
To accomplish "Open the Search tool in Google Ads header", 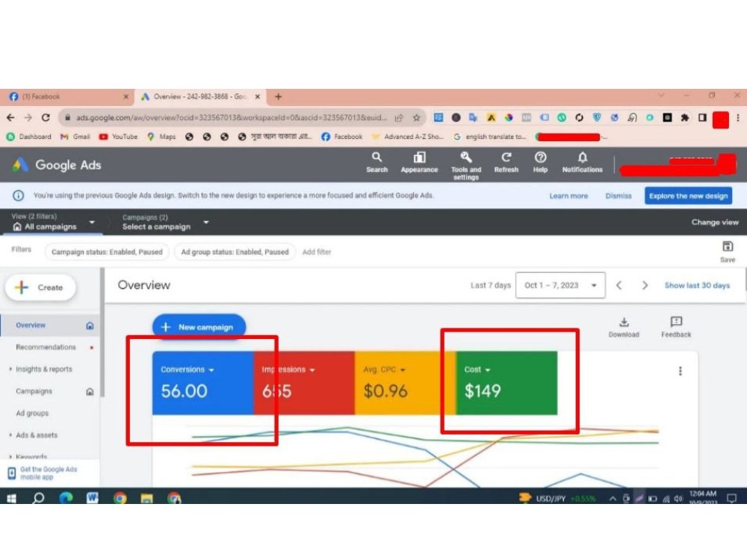I will [x=376, y=162].
